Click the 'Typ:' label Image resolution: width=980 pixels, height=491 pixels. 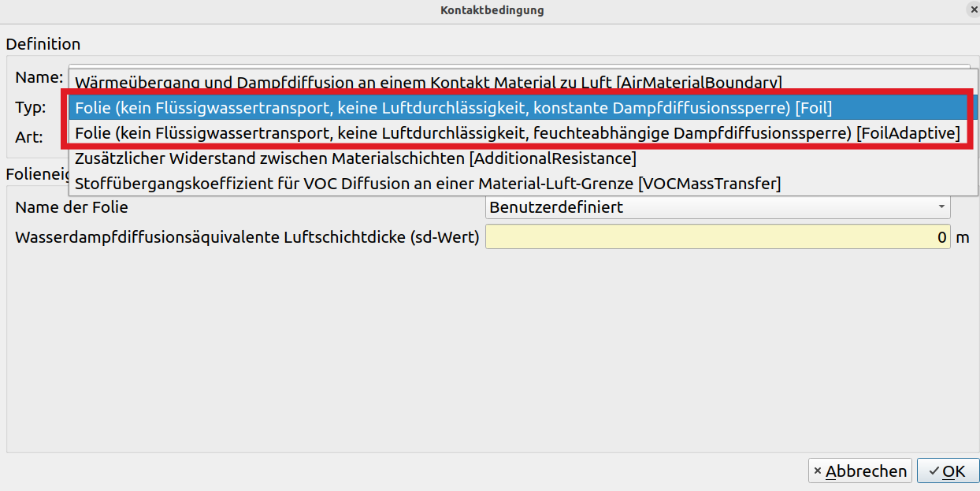pos(31,107)
